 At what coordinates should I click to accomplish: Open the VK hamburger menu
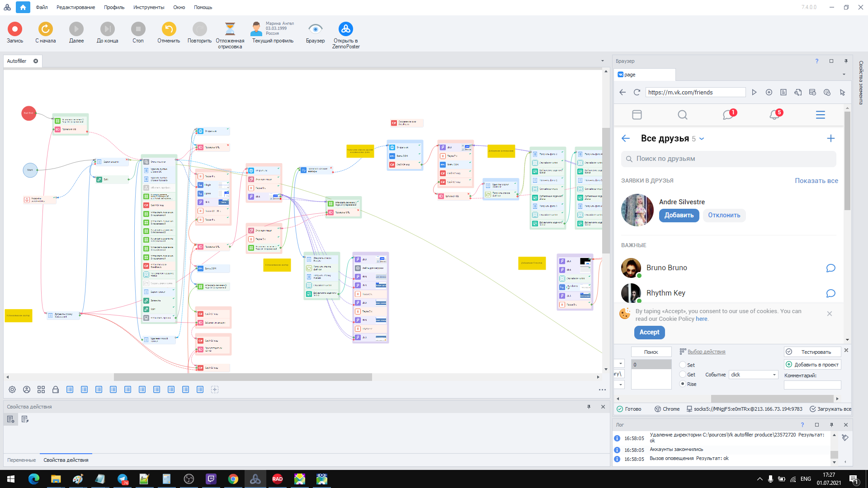(821, 115)
